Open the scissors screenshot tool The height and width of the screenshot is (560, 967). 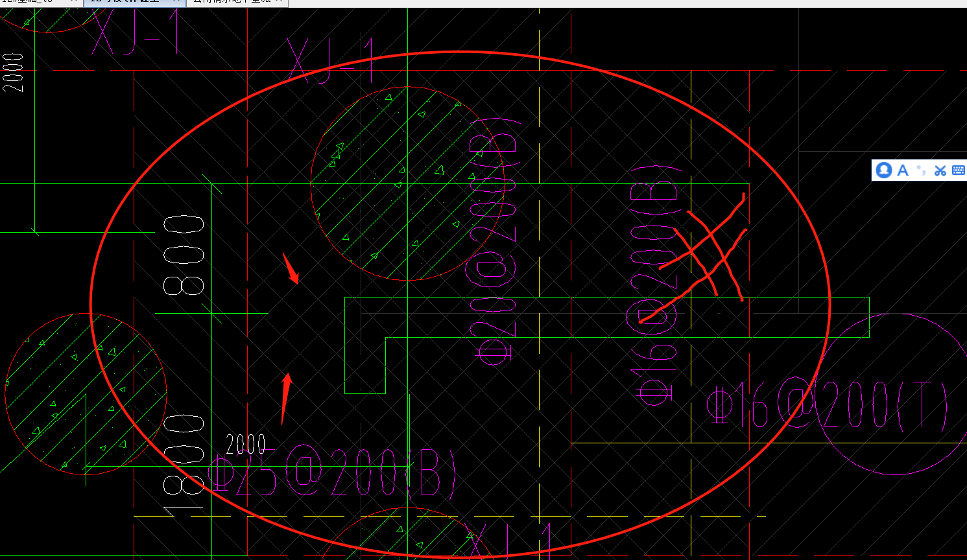[940, 170]
